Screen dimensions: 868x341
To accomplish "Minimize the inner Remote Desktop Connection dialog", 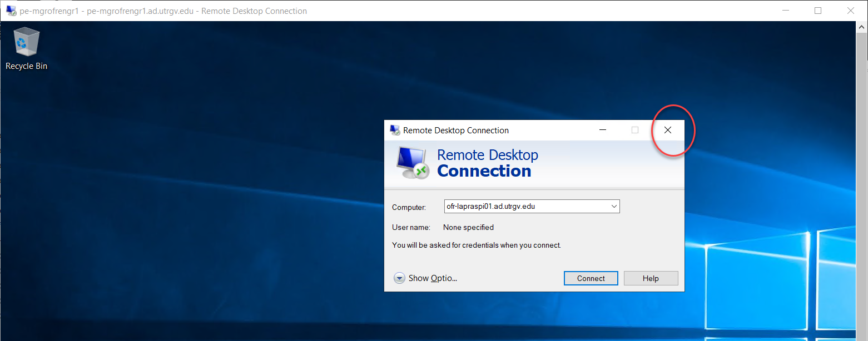I will [x=602, y=131].
